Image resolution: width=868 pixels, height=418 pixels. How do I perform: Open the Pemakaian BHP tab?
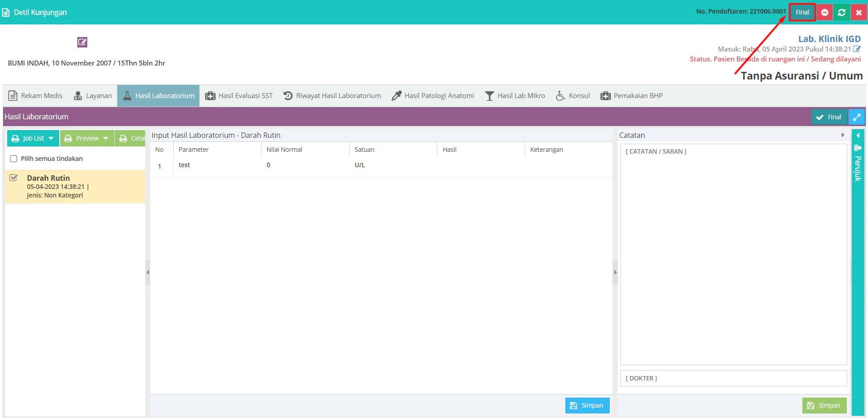point(631,96)
